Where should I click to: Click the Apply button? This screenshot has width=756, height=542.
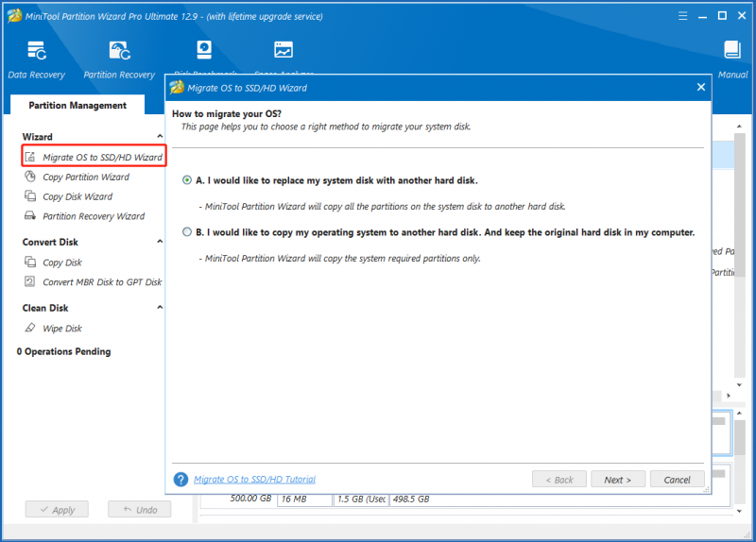click(x=57, y=509)
